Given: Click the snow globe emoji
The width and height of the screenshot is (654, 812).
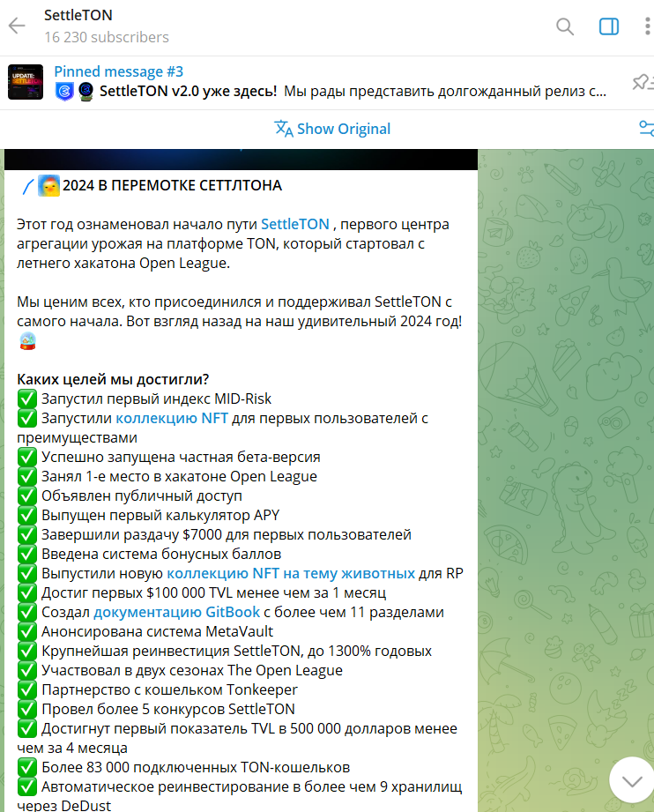Looking at the screenshot, I should [x=27, y=341].
